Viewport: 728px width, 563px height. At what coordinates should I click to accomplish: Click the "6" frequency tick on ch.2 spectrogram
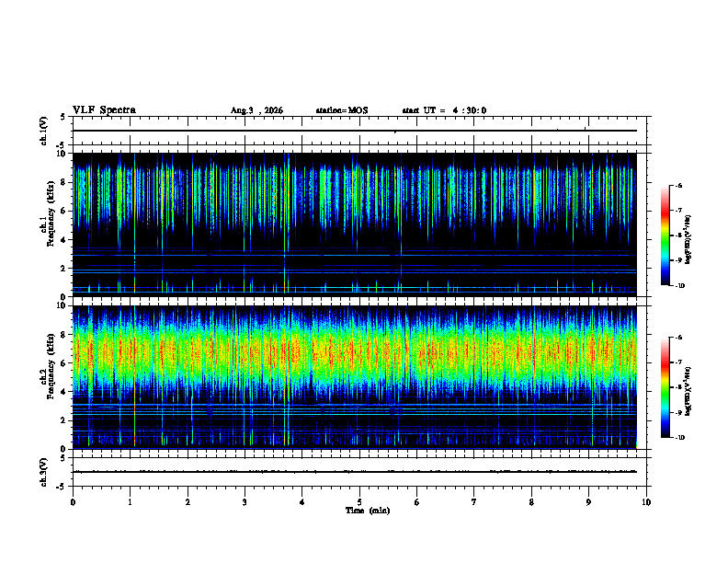(65, 363)
